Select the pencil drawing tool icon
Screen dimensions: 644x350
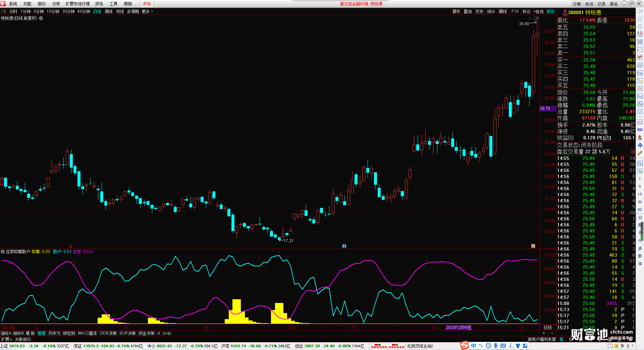pyautogui.click(x=640, y=153)
